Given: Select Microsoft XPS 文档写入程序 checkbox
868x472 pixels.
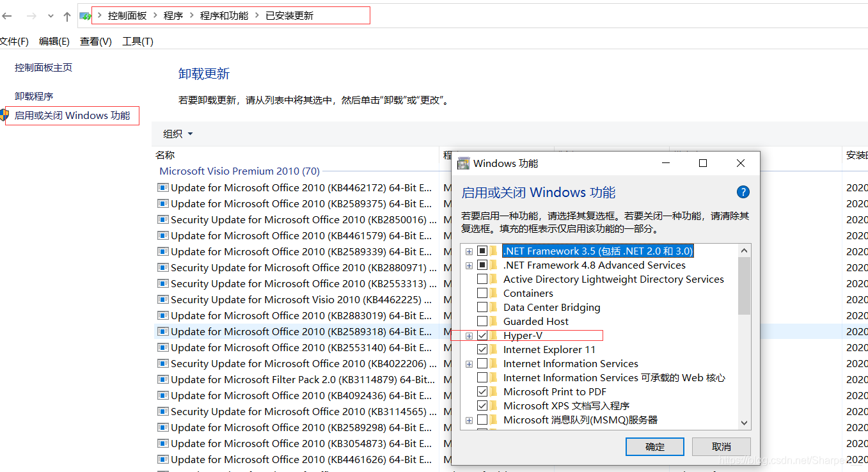Looking at the screenshot, I should coord(482,405).
